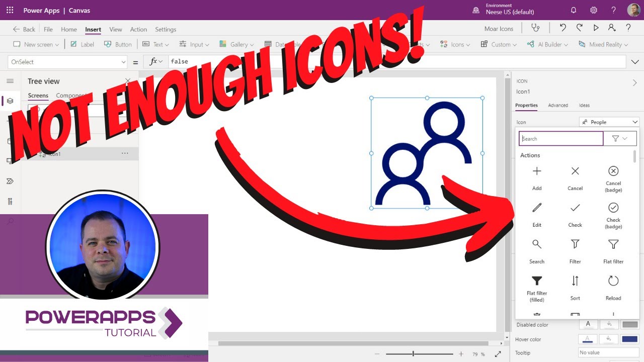The height and width of the screenshot is (362, 644).
Task: Open the Custom dropdown
Action: pyautogui.click(x=499, y=44)
